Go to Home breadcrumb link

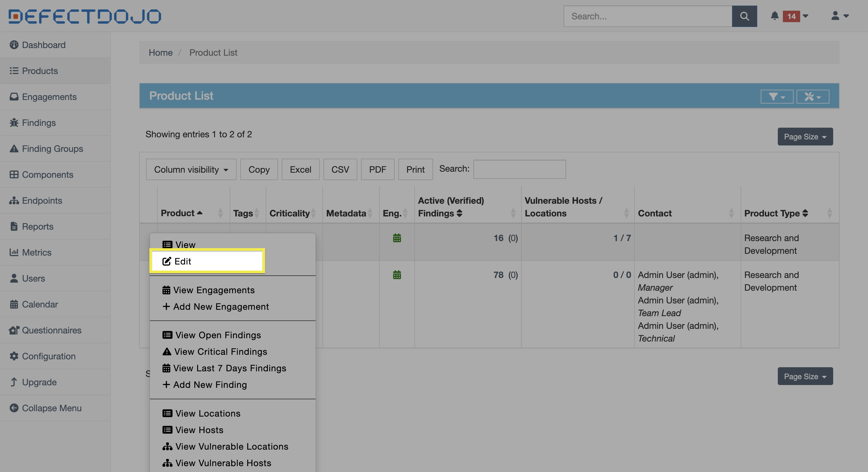click(x=161, y=52)
